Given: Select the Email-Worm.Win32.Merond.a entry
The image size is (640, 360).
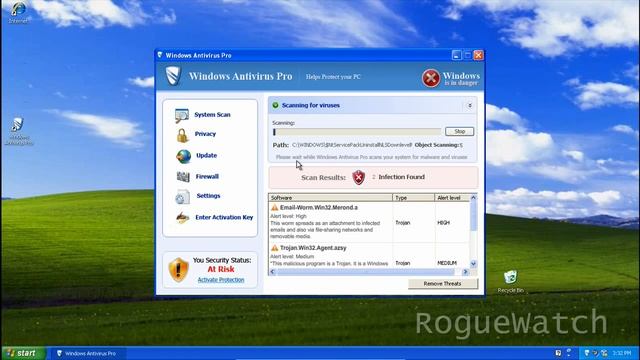Looking at the screenshot, I should 319,208.
